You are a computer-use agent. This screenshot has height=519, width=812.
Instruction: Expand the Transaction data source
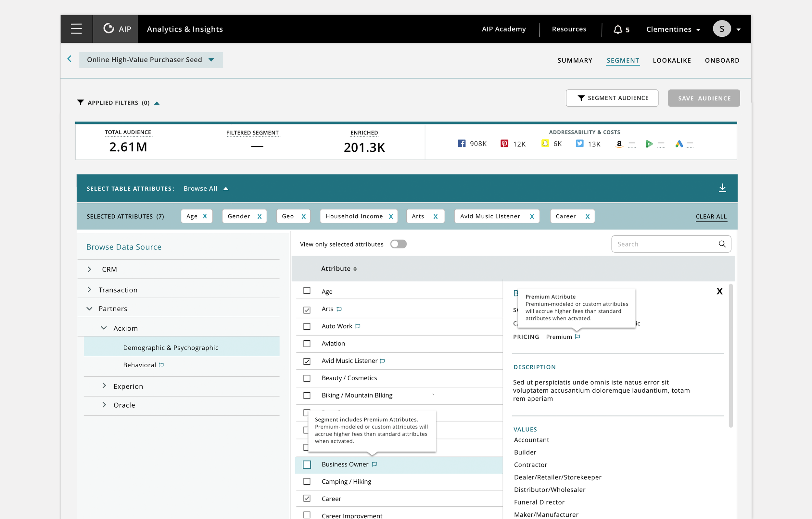(x=89, y=290)
